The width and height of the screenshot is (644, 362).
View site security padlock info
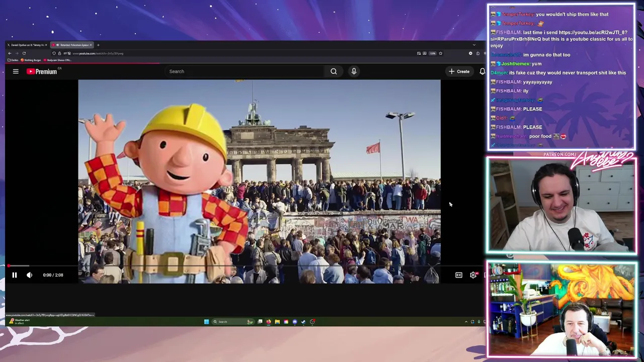click(x=59, y=53)
